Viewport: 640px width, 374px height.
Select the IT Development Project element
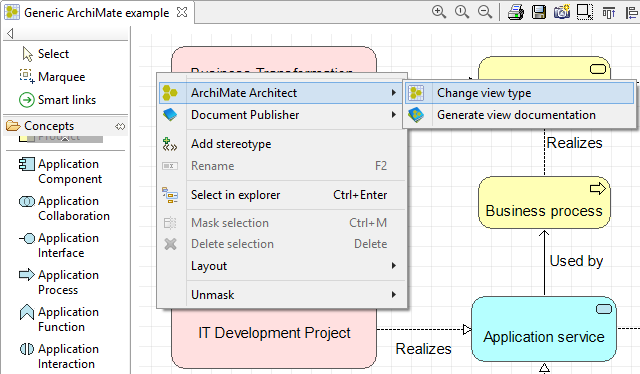[x=274, y=333]
